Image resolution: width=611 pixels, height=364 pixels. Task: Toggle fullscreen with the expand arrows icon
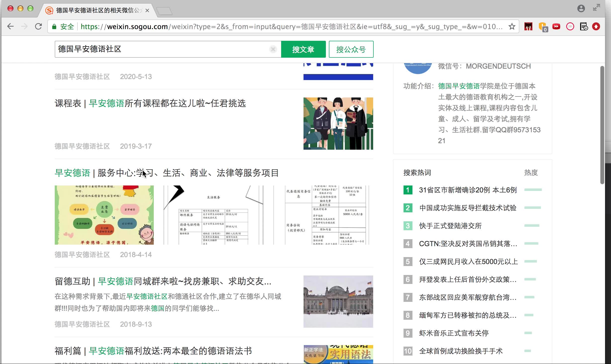[x=596, y=8]
